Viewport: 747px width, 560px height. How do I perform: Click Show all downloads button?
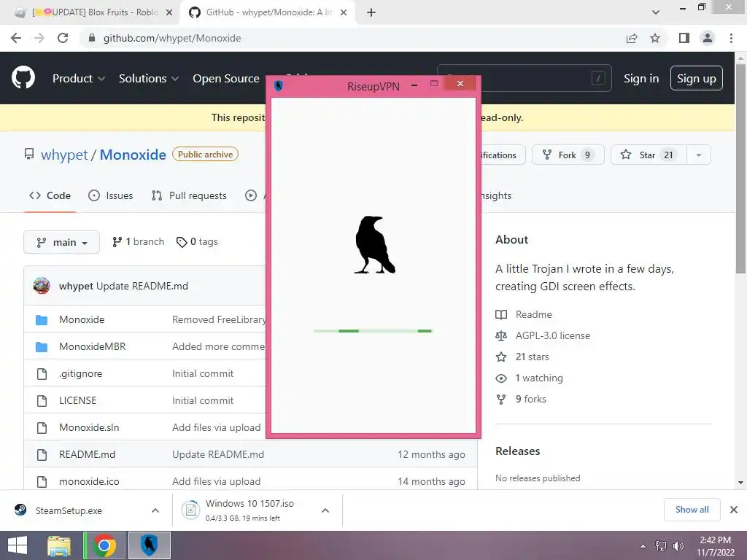click(692, 510)
